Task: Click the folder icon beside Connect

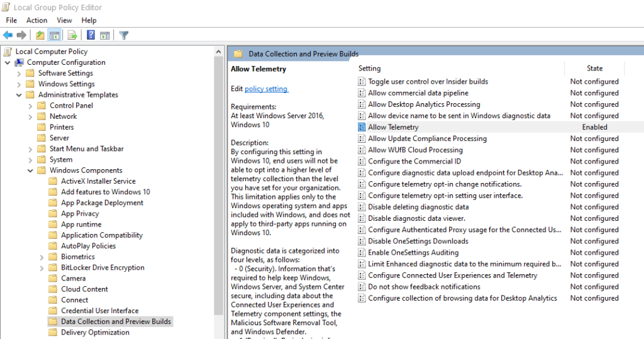Action: pos(53,300)
